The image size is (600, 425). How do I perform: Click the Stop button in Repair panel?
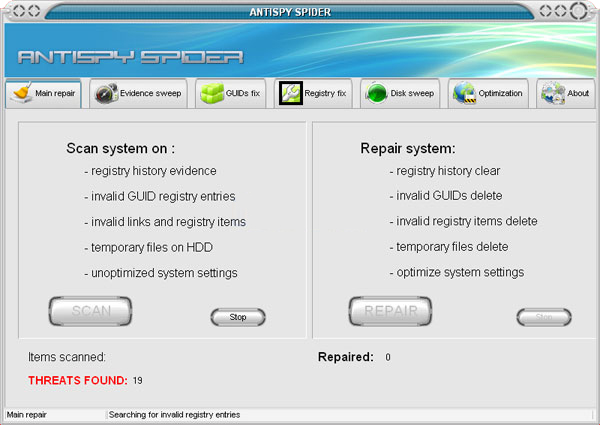click(544, 317)
